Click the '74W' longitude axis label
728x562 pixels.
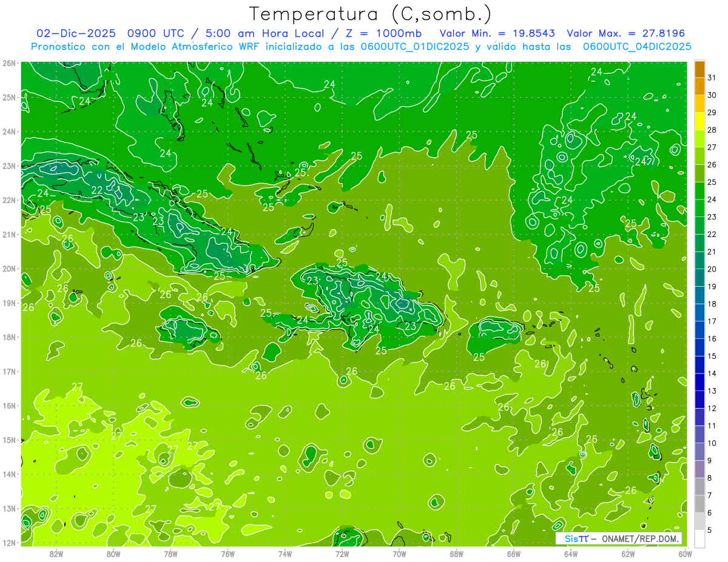pyautogui.click(x=285, y=554)
